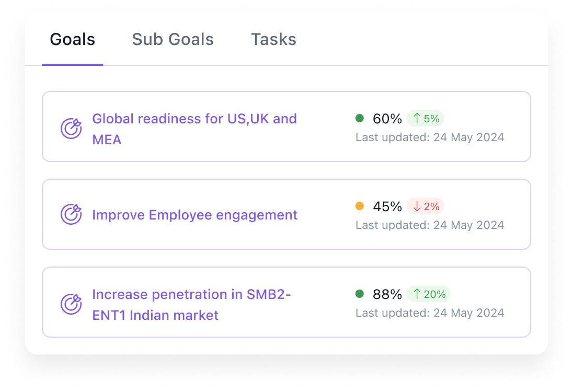Switch to the Goals tab
The image size is (573, 392).
pos(73,40)
